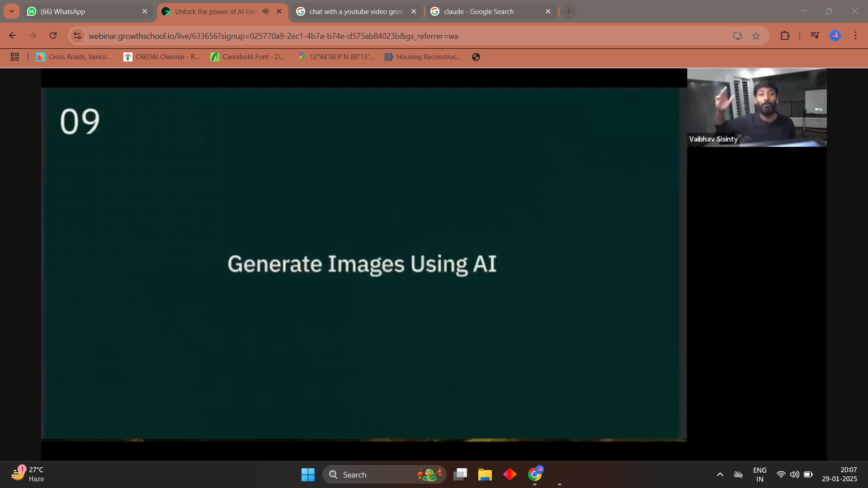
Task: Open the bookmarks apps grid icon
Action: tap(14, 57)
